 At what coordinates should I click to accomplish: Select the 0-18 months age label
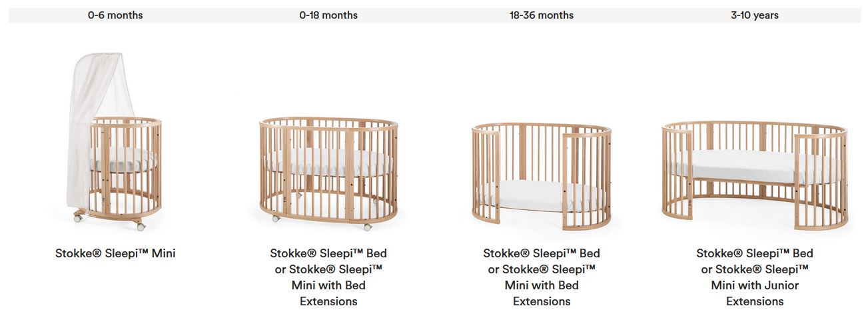(x=328, y=15)
